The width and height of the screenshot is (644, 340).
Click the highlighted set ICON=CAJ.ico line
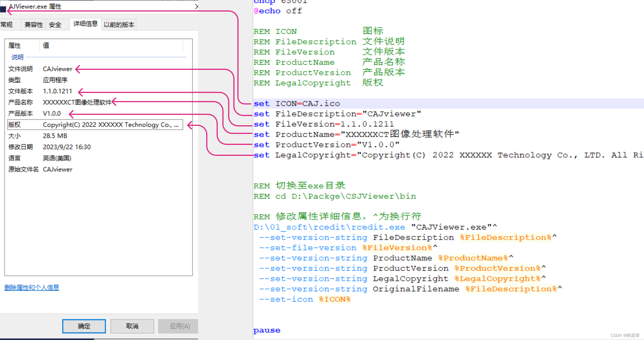(x=297, y=104)
